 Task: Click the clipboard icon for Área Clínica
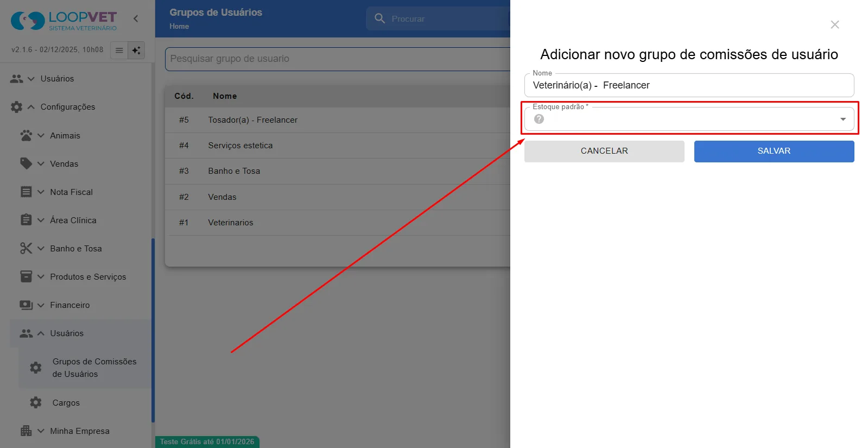coord(26,220)
